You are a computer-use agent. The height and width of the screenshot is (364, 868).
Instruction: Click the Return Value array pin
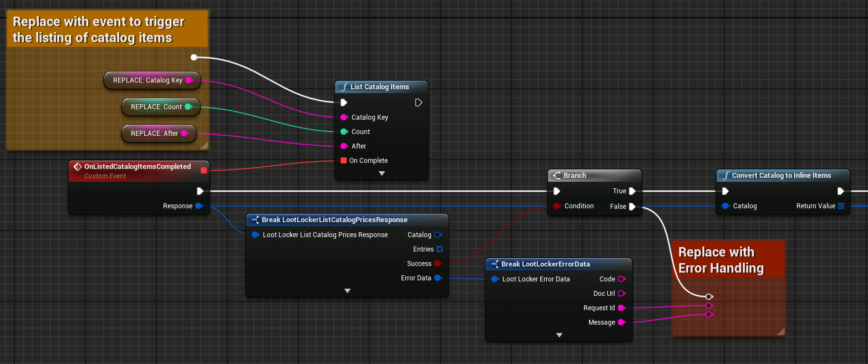[841, 206]
